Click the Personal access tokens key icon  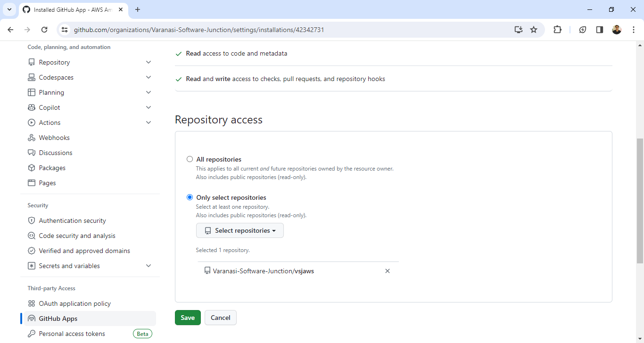tap(32, 334)
